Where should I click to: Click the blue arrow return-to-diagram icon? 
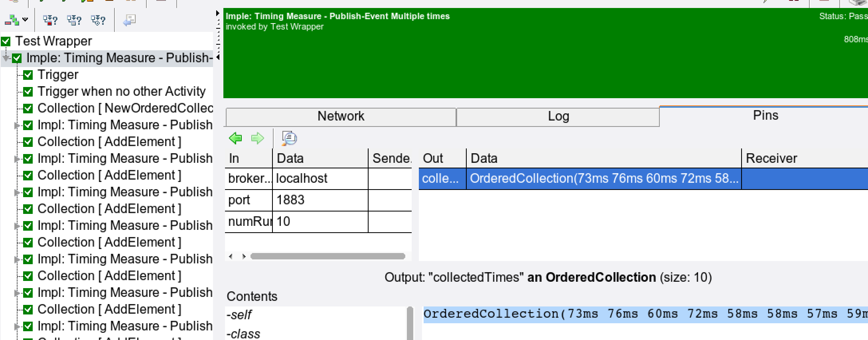(x=129, y=20)
